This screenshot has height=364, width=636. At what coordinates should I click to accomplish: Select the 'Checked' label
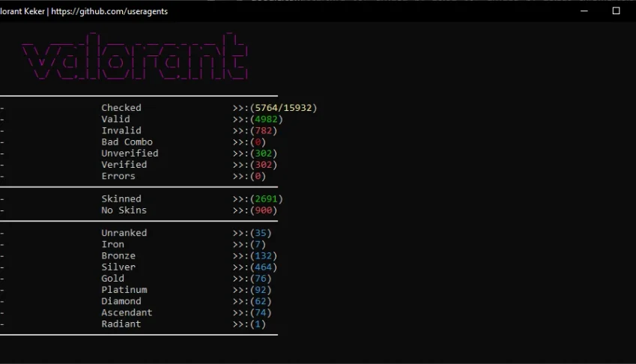(x=121, y=108)
